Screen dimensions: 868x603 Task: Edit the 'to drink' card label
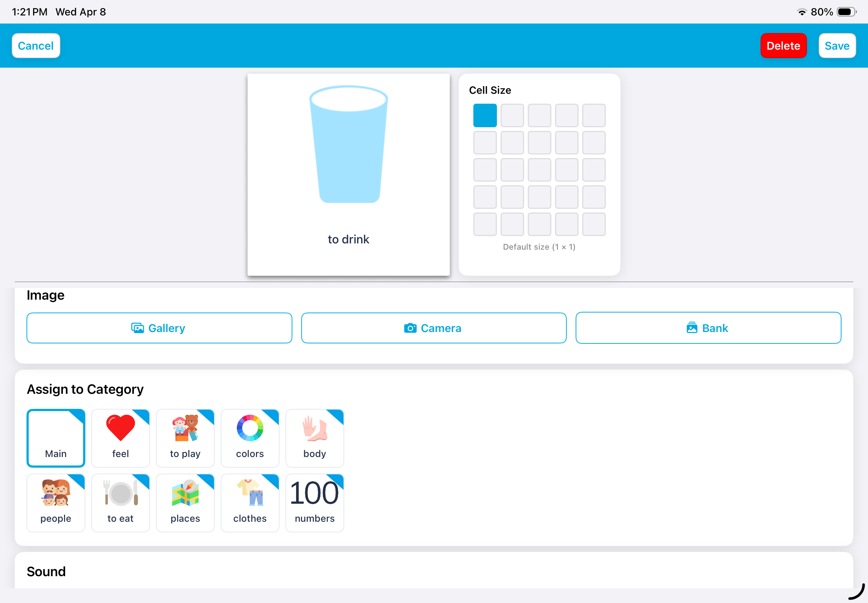click(348, 239)
